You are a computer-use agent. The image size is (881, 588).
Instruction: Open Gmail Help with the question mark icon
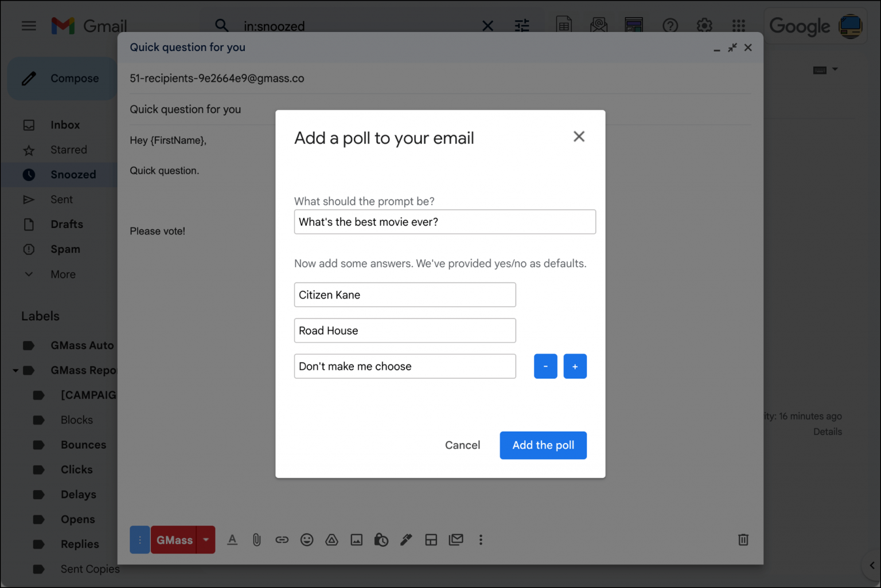670,26
